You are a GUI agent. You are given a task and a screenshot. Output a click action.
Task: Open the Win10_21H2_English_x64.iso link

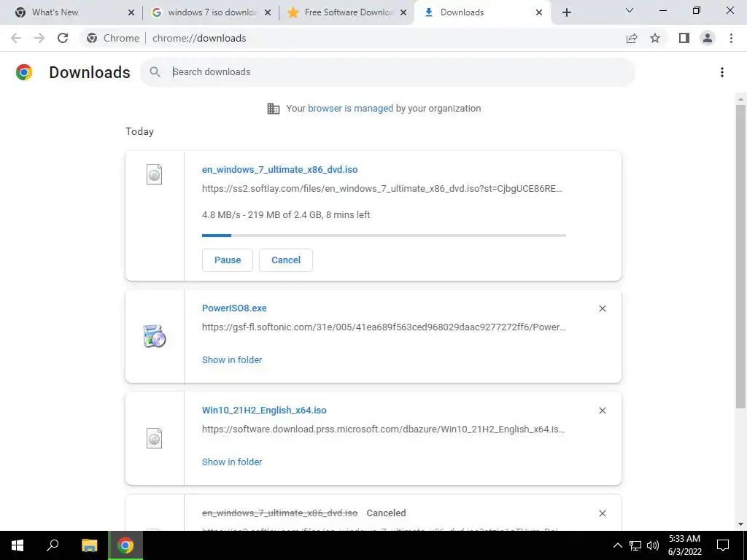tap(264, 410)
